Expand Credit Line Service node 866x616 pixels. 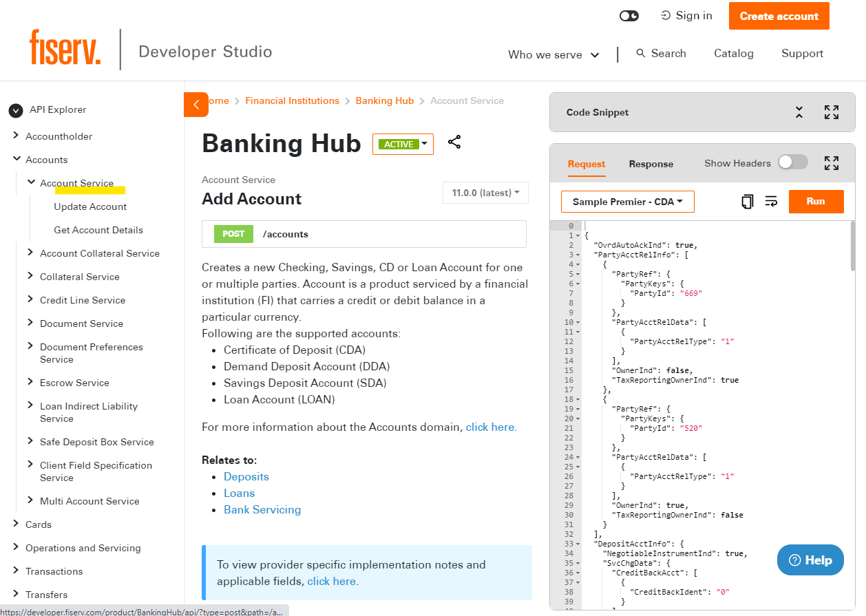pyautogui.click(x=30, y=299)
